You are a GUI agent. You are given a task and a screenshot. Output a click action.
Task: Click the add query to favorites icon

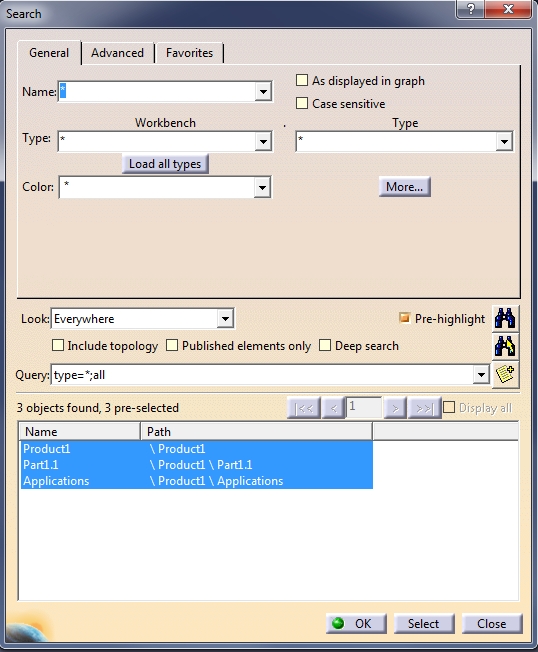click(505, 374)
